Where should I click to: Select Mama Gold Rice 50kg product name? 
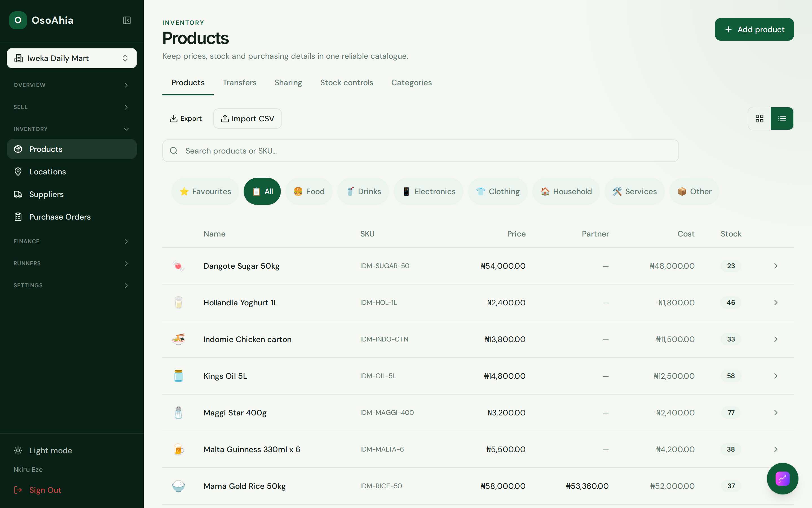tap(245, 486)
